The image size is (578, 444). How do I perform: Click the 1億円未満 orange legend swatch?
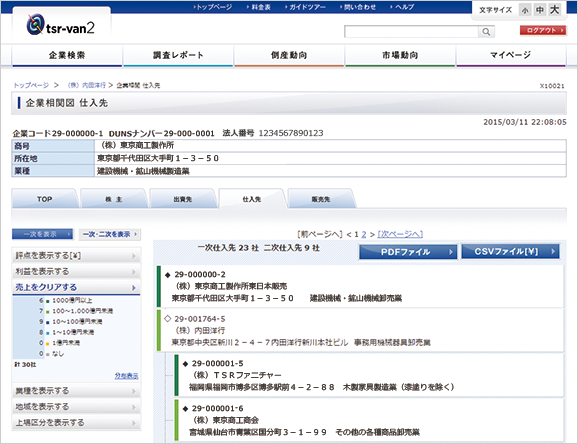48,344
